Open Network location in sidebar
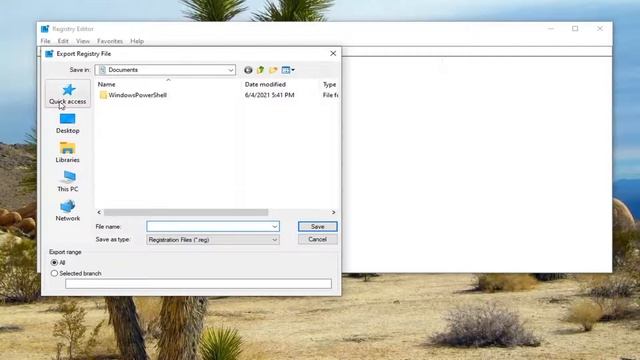This screenshot has height=360, width=640. click(x=68, y=211)
